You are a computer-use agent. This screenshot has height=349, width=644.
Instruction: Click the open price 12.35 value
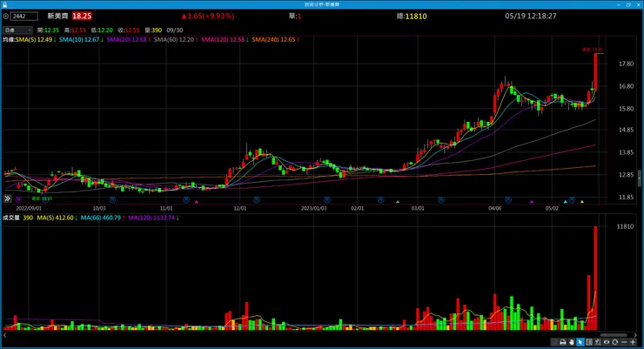pyautogui.click(x=51, y=30)
